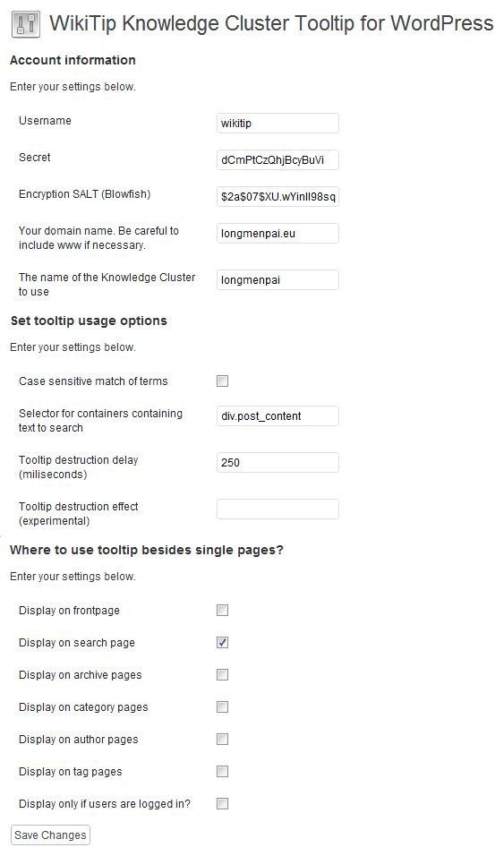Viewport: 504px width, 856px height.
Task: Focus the Username field containing wikitip
Action: pyautogui.click(x=278, y=124)
